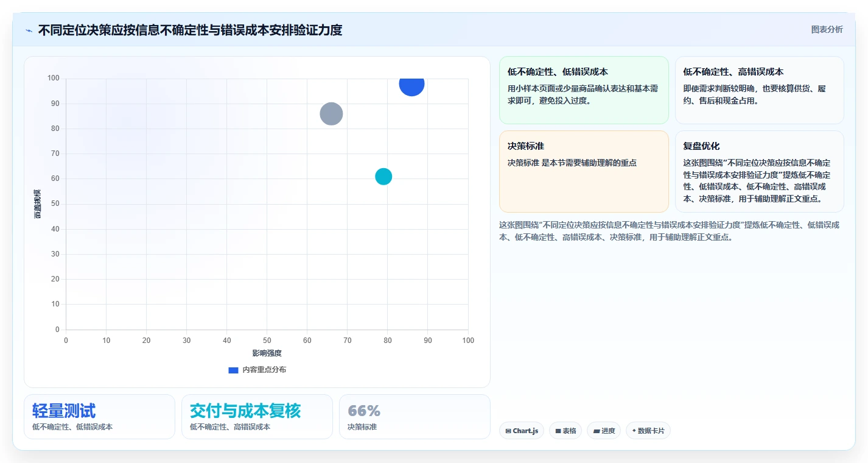Click the 数据卡片 tag
Viewport: 868px width, 463px height.
pyautogui.click(x=648, y=431)
